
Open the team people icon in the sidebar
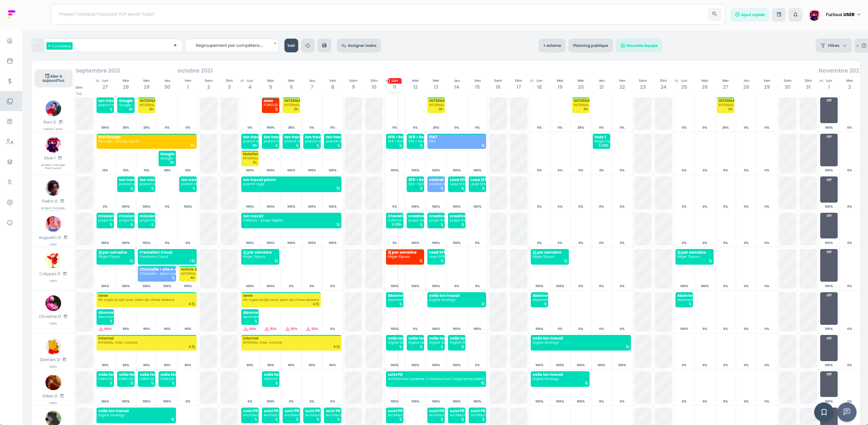click(x=10, y=142)
